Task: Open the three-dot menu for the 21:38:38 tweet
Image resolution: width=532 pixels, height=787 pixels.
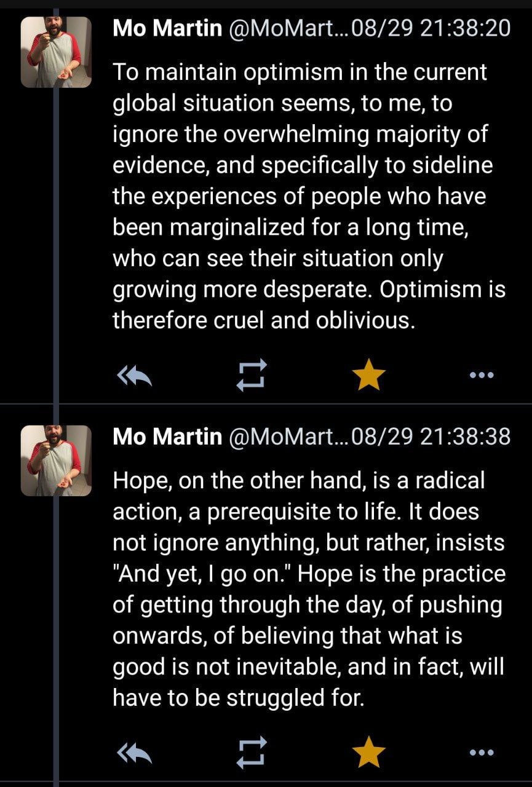Action: [x=481, y=752]
